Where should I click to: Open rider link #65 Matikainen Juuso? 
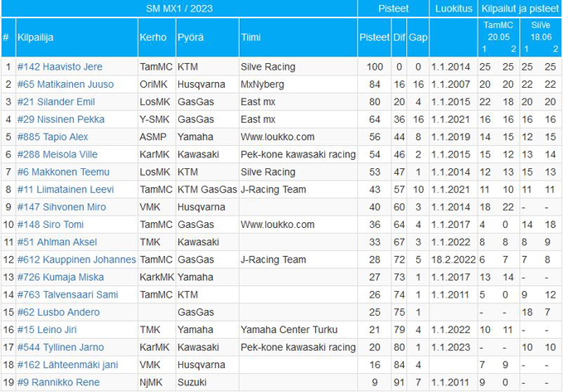66,85
